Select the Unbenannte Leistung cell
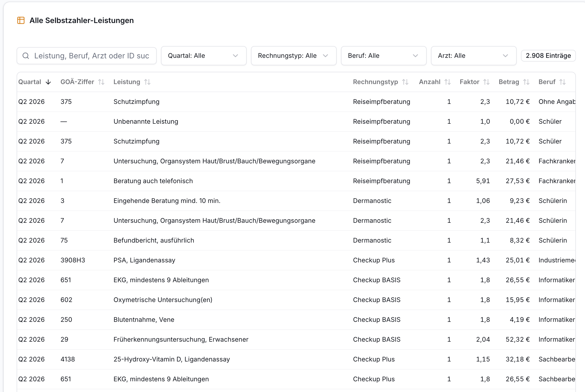 coord(146,122)
